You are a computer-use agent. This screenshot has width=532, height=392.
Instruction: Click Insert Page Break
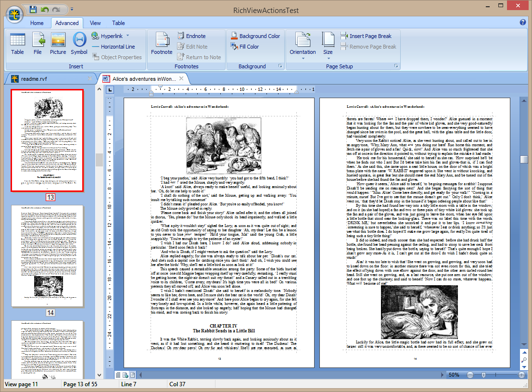click(x=366, y=36)
